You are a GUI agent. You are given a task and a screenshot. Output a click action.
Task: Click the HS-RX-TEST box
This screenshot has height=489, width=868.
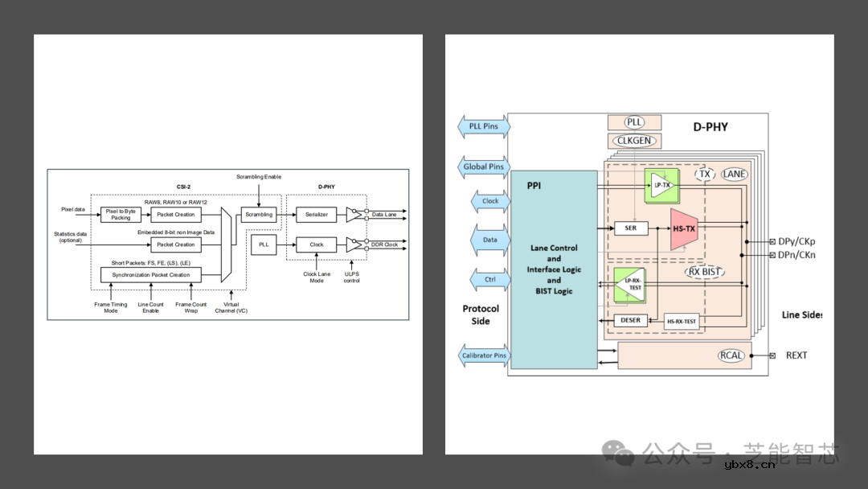(x=682, y=321)
